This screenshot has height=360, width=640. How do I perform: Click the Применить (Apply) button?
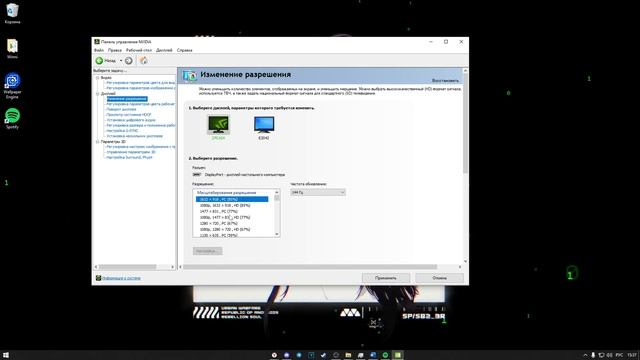click(386, 278)
